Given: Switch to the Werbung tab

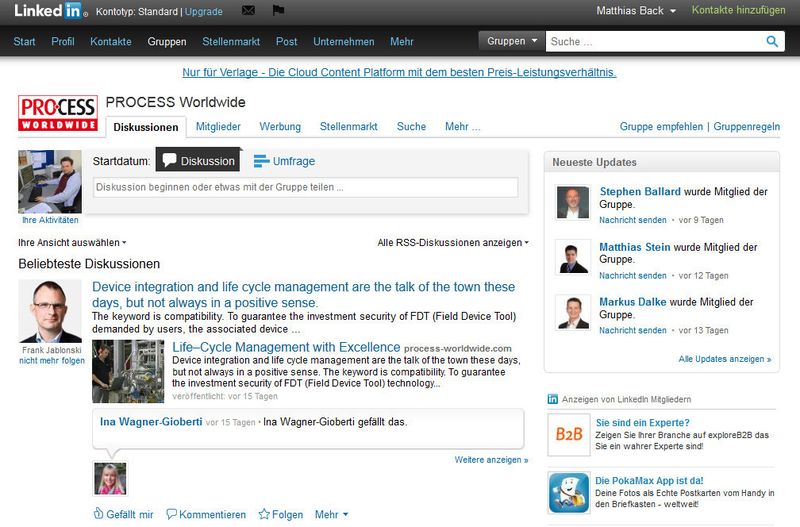Looking at the screenshot, I should pyautogui.click(x=280, y=127).
